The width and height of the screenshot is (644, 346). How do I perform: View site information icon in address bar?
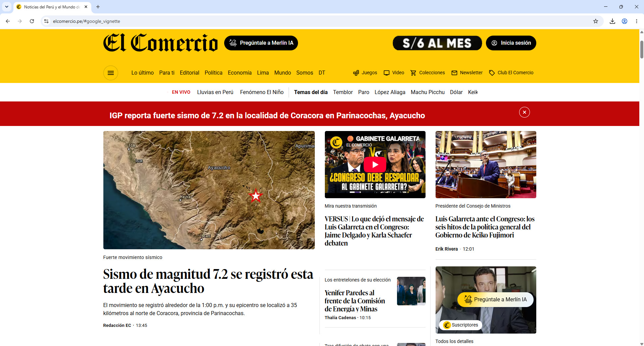(46, 21)
